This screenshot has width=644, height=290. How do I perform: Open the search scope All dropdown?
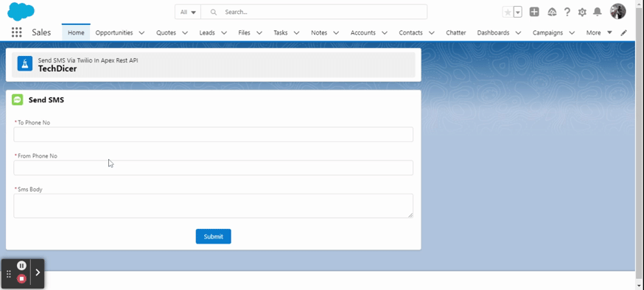(x=188, y=12)
